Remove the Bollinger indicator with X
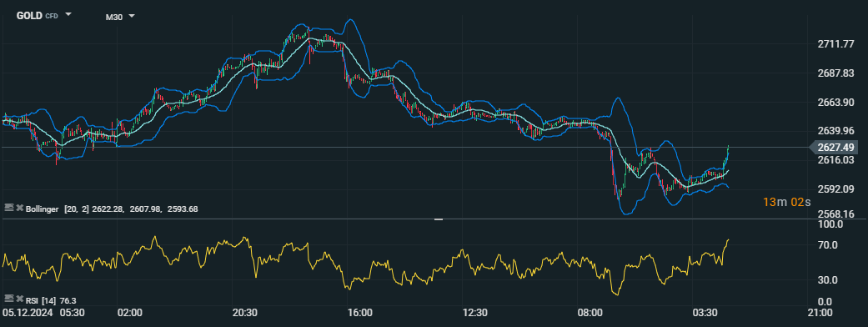This screenshot has width=868, height=327. (19, 208)
